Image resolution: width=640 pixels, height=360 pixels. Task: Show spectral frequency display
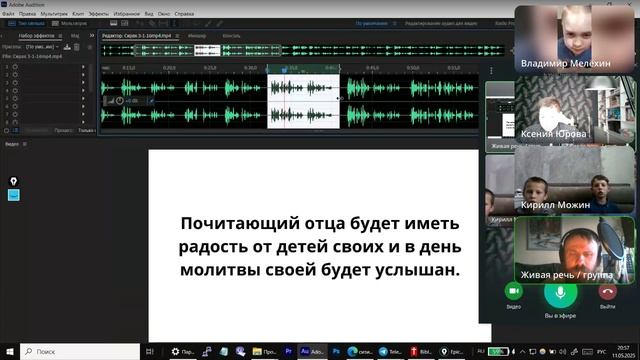coord(113,24)
